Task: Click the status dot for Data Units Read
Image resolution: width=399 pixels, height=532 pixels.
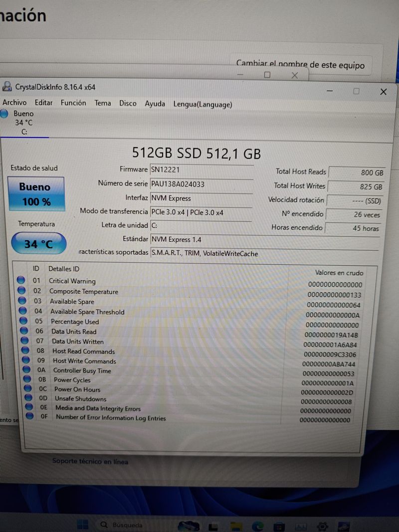Action: coord(24,330)
